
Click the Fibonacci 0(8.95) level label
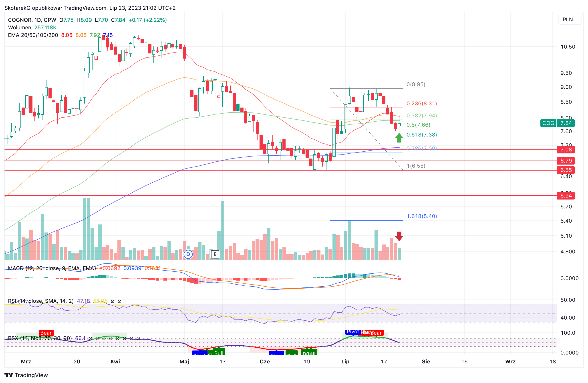(416, 84)
